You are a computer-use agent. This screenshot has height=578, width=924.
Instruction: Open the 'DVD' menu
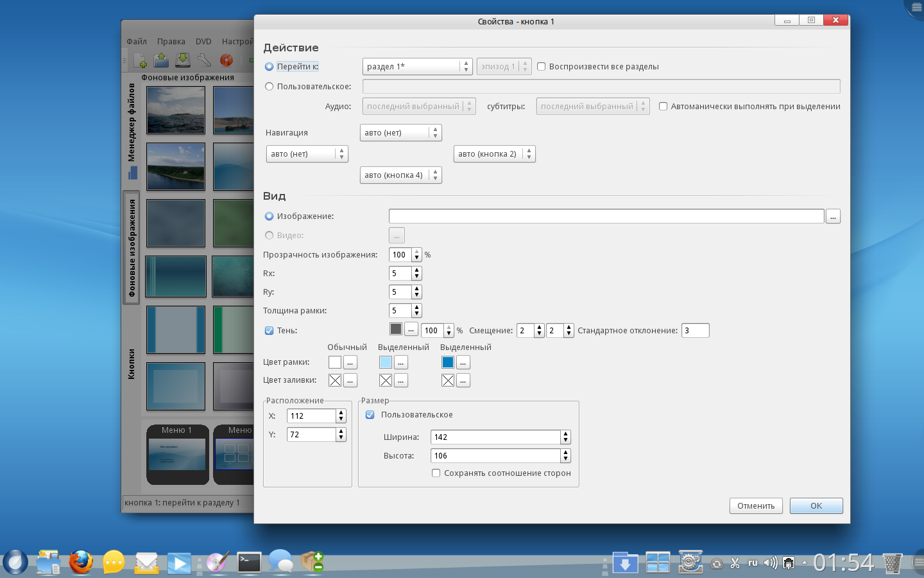click(x=203, y=42)
